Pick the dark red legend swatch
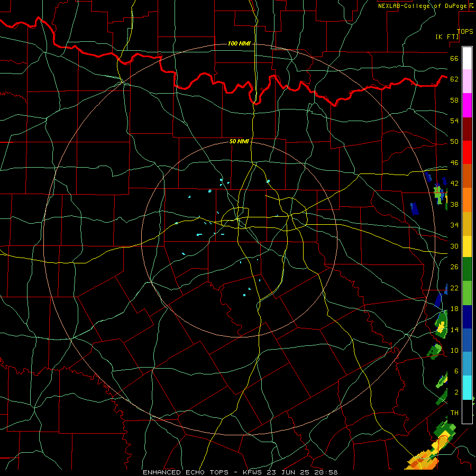 point(467,129)
